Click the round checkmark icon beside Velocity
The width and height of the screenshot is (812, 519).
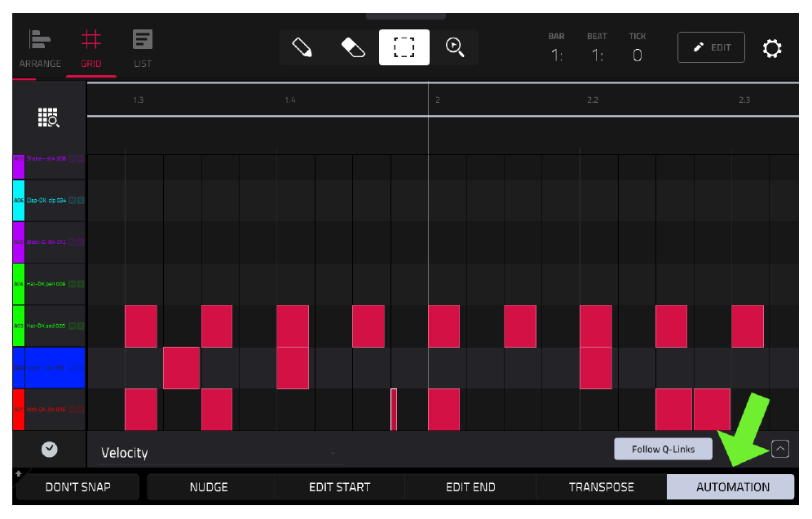[x=49, y=449]
